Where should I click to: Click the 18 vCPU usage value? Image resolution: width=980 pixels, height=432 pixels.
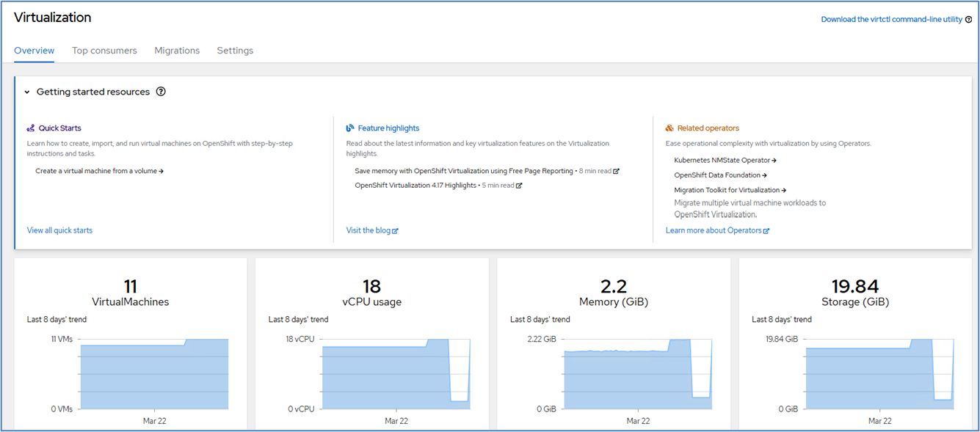coord(372,286)
